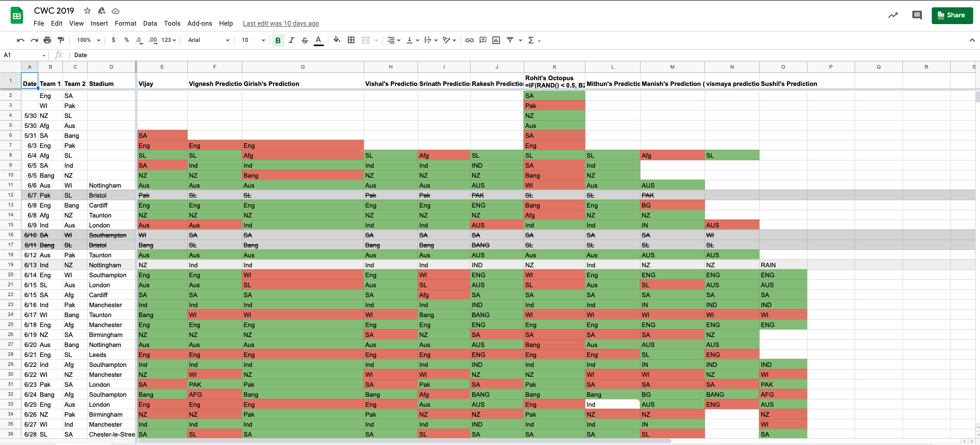The width and height of the screenshot is (980, 445).
Task: Open the Tools menu
Action: [172, 24]
